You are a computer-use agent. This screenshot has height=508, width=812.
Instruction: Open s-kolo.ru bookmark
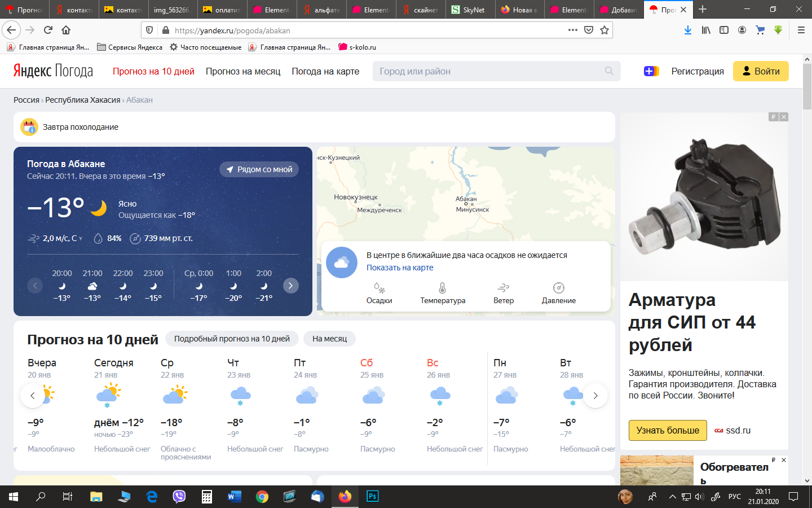coord(358,47)
